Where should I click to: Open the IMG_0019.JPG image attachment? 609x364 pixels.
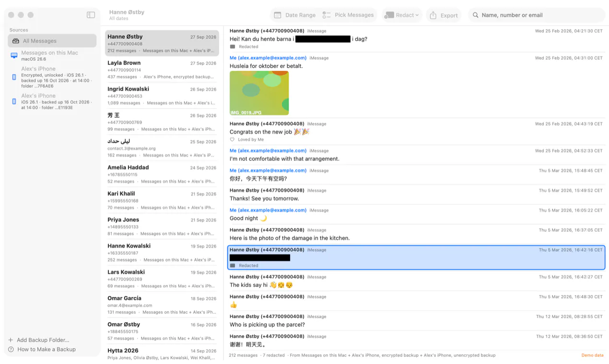(x=259, y=93)
